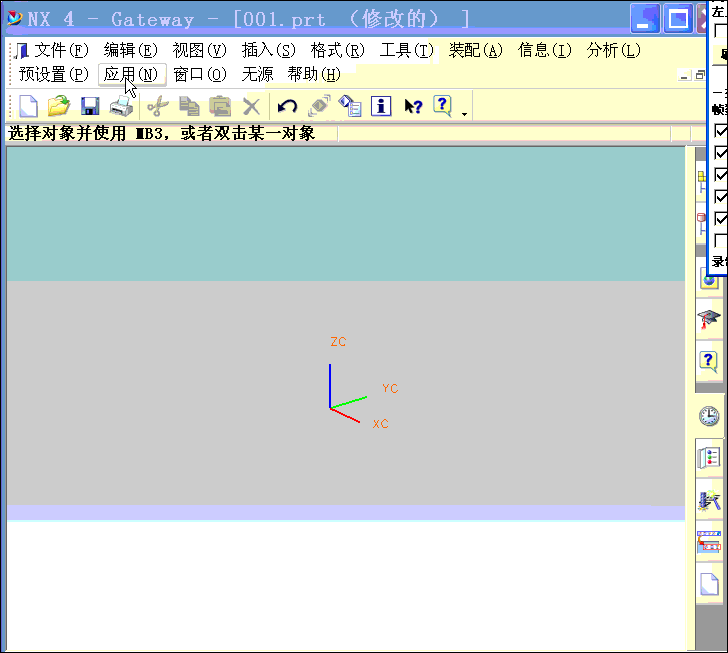This screenshot has height=653, width=728.
Task: Open the 帮助(H) menu
Action: click(x=314, y=74)
